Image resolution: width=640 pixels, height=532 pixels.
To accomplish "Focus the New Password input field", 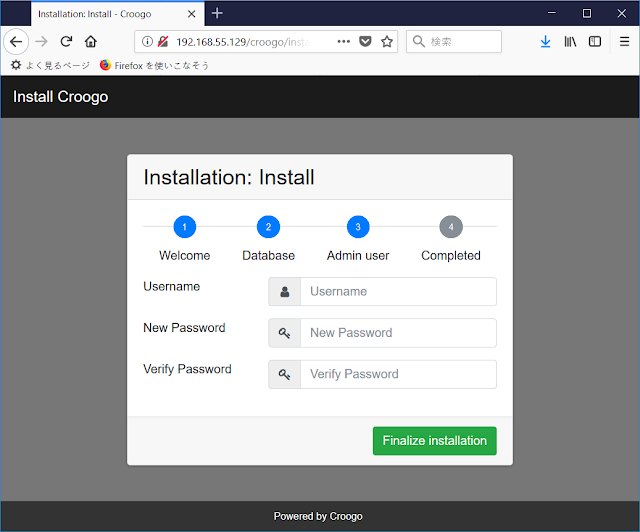I will [398, 333].
